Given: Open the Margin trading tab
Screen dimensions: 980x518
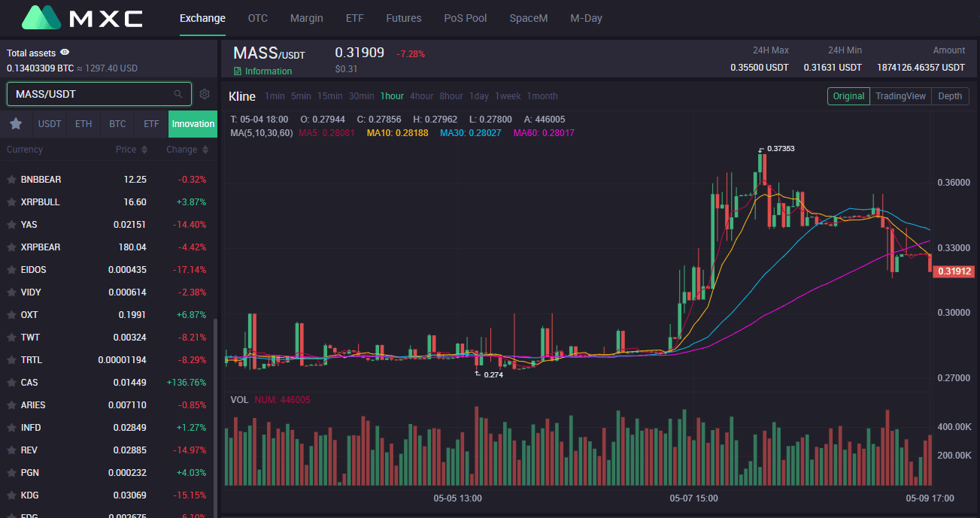Looking at the screenshot, I should coord(306,18).
